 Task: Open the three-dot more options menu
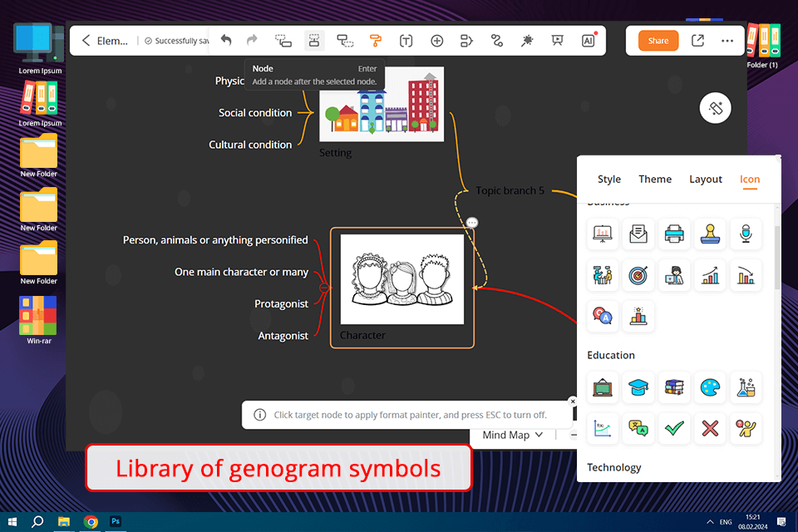point(727,41)
